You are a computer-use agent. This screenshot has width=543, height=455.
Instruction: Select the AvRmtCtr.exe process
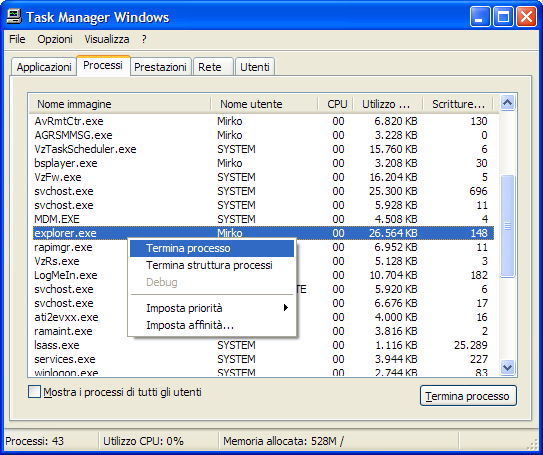click(x=263, y=121)
